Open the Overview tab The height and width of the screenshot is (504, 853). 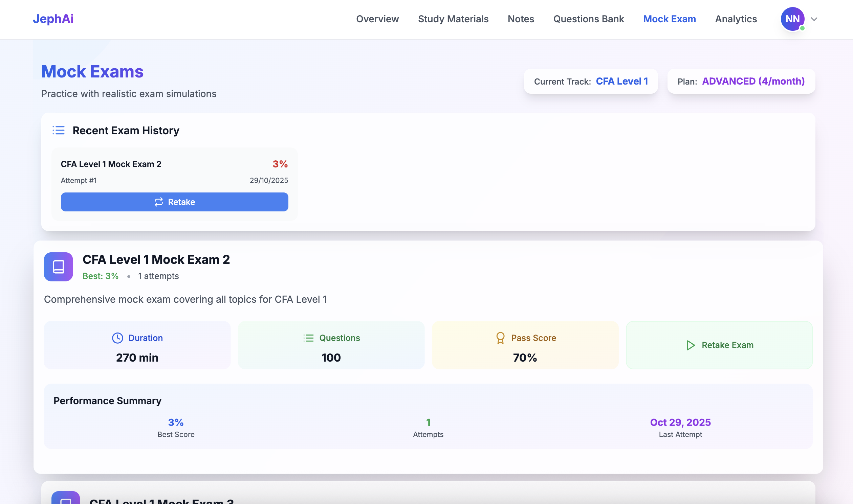pos(377,19)
